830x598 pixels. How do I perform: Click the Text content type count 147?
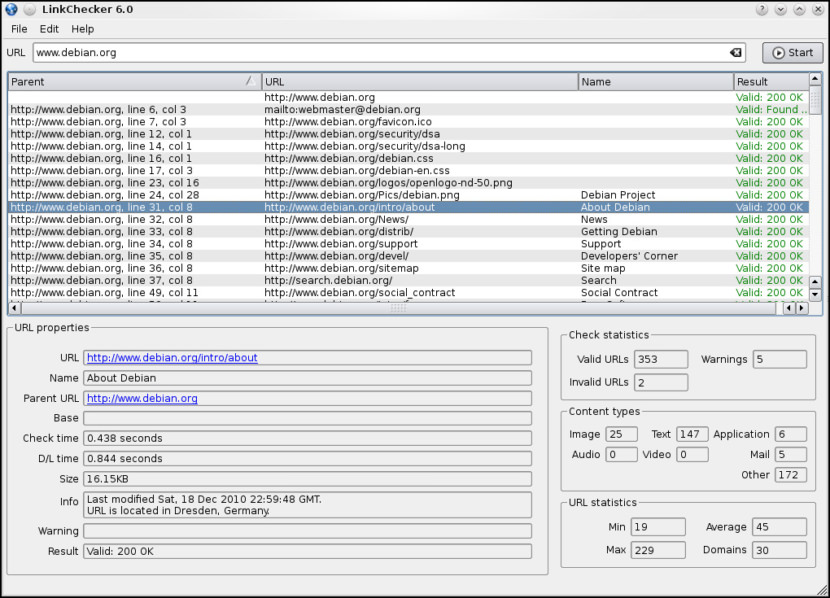(x=692, y=434)
